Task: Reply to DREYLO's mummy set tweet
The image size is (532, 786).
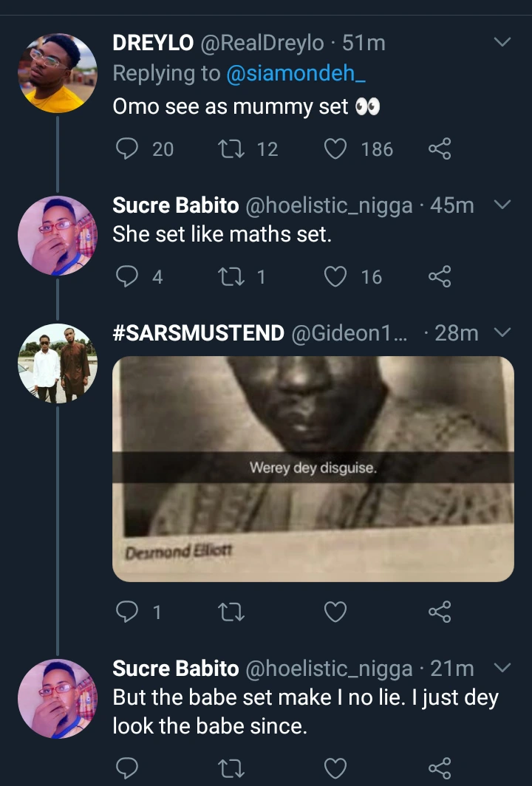Action: pyautogui.click(x=129, y=149)
